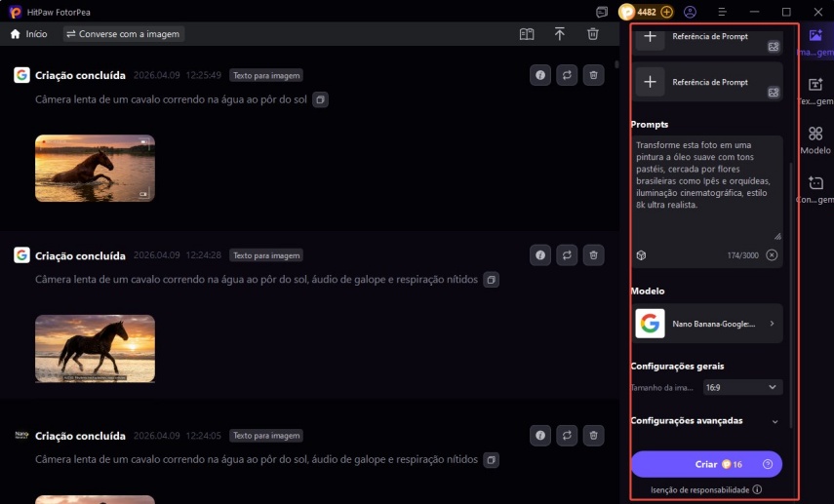834x504 pixels.
Task: Open Converse com a imagem
Action: click(x=124, y=34)
